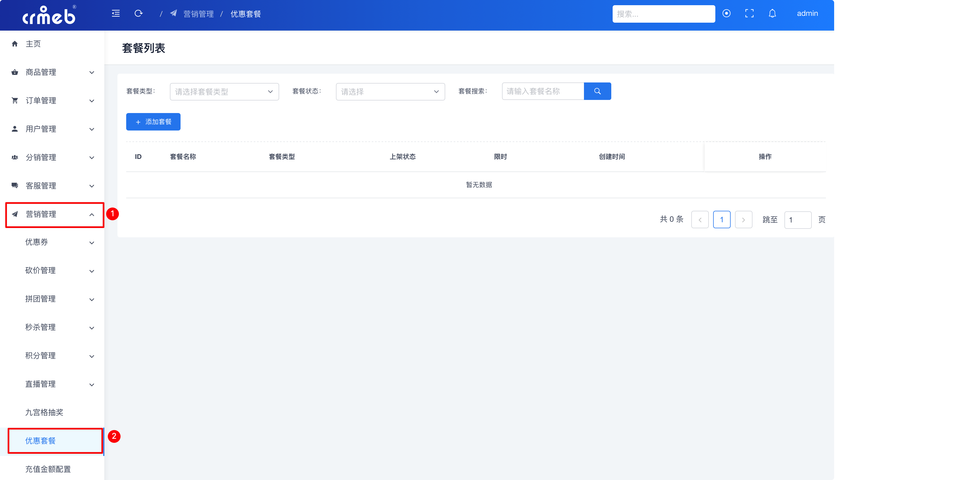The image size is (980, 480).
Task: Click 营销管理 breadcrumb link
Action: point(199,14)
